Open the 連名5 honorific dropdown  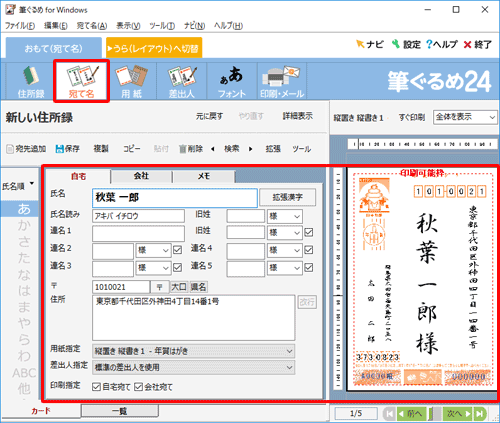[x=285, y=267]
